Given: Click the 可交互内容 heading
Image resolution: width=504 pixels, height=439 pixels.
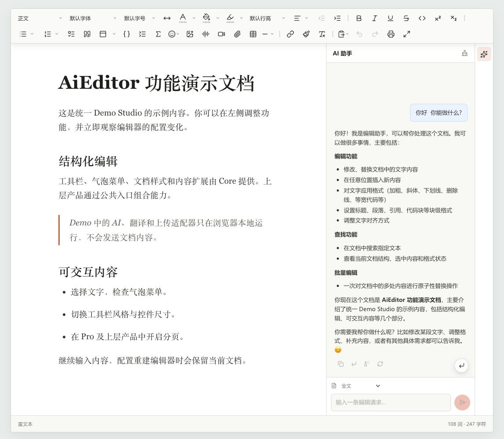Looking at the screenshot, I should (88, 272).
